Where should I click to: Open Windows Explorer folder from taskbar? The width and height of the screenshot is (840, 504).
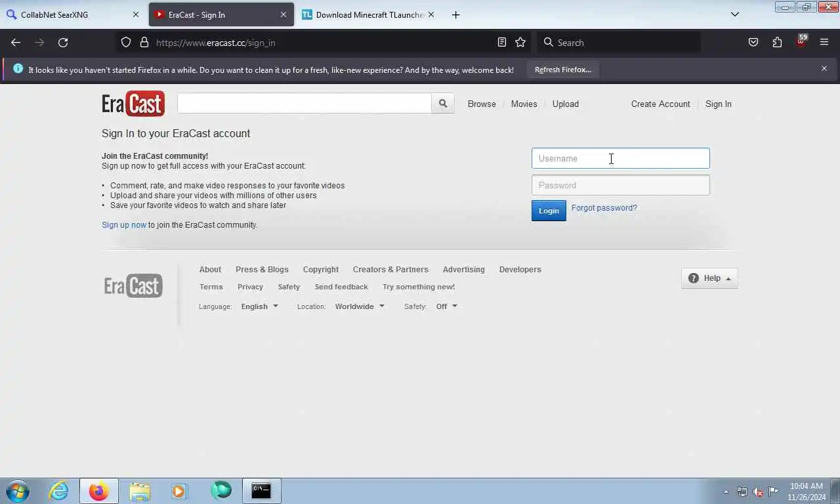[140, 491]
